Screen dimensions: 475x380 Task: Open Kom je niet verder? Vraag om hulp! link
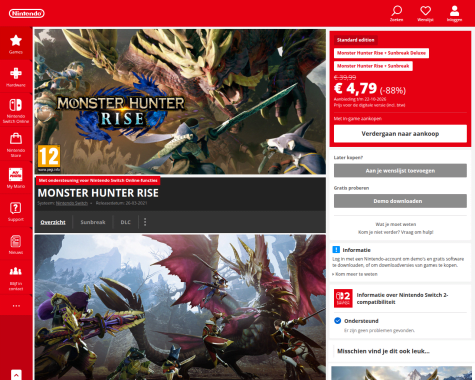(396, 232)
